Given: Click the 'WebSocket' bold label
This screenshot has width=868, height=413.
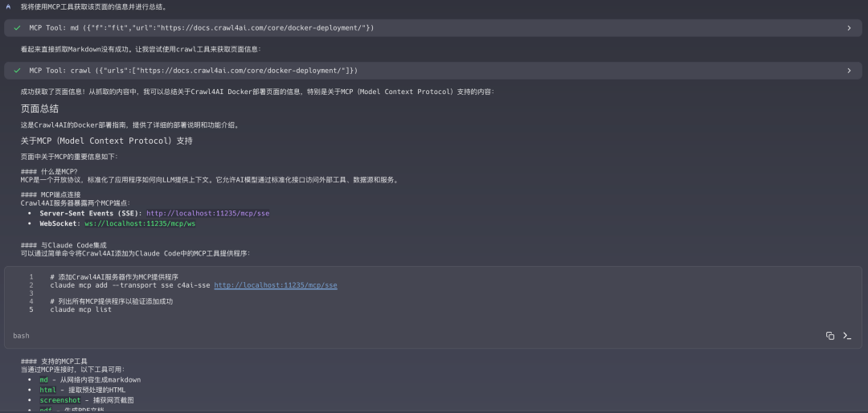Looking at the screenshot, I should [59, 223].
